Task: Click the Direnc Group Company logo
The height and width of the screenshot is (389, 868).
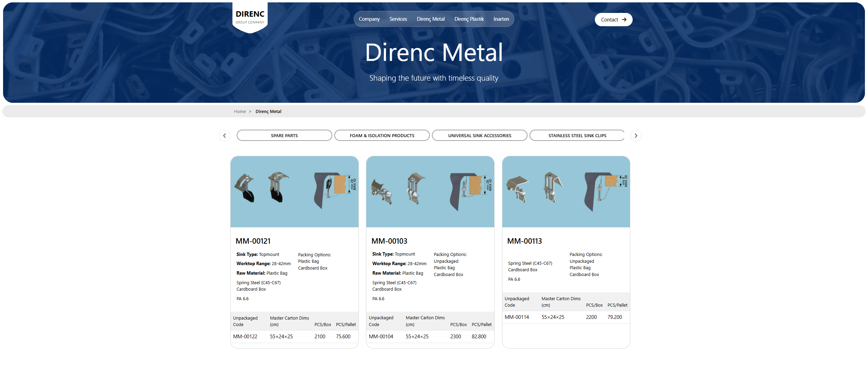Action: click(x=250, y=17)
